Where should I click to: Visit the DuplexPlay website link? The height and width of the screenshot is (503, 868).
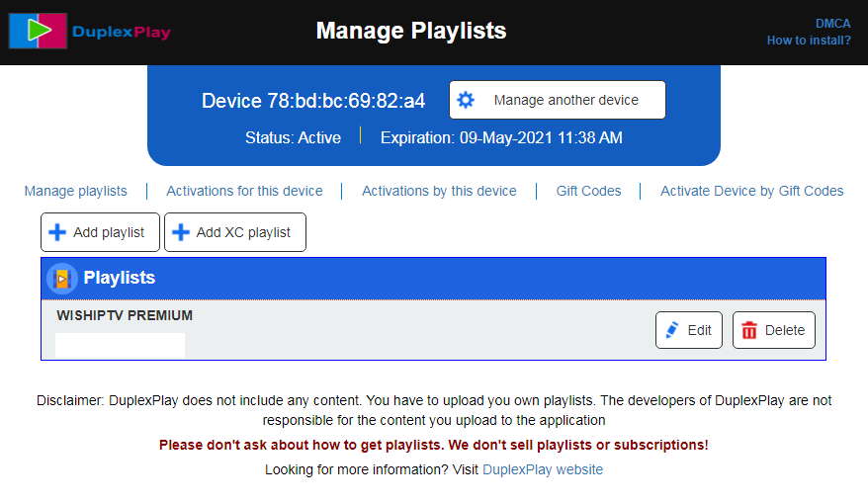click(542, 469)
